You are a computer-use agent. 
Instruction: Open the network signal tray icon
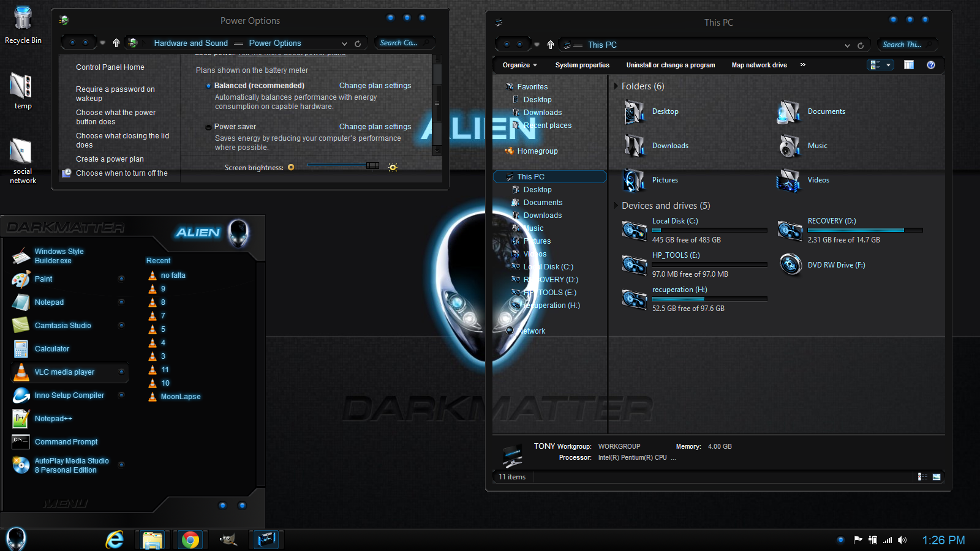point(887,540)
